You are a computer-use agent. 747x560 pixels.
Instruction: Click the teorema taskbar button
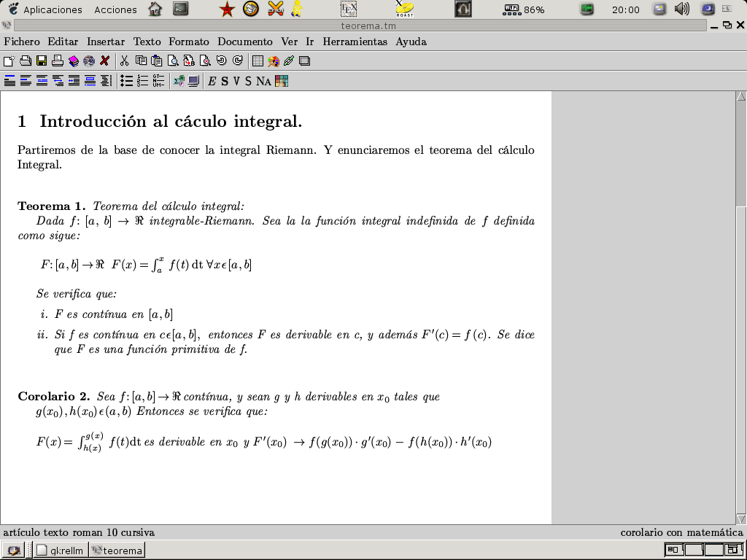click(117, 551)
